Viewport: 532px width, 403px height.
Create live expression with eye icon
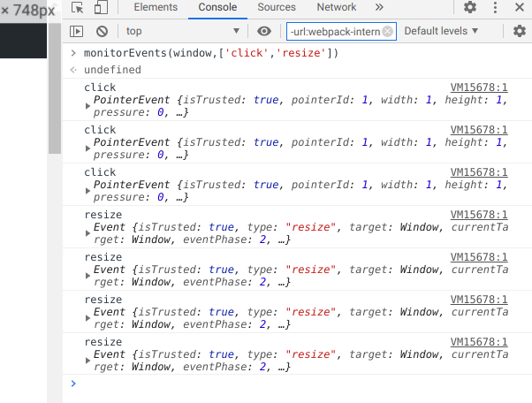pos(263,31)
